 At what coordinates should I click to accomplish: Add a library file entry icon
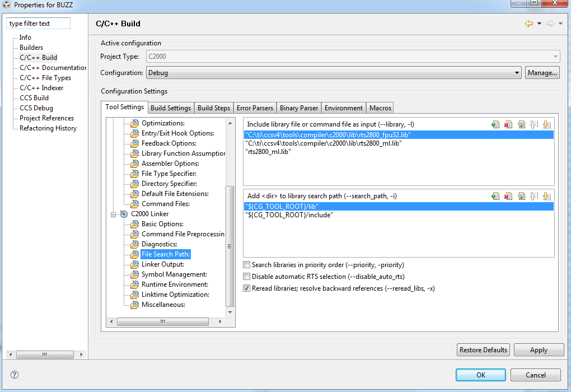(495, 124)
